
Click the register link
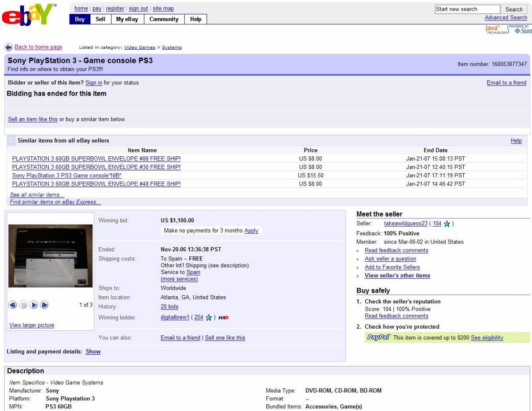coord(115,8)
